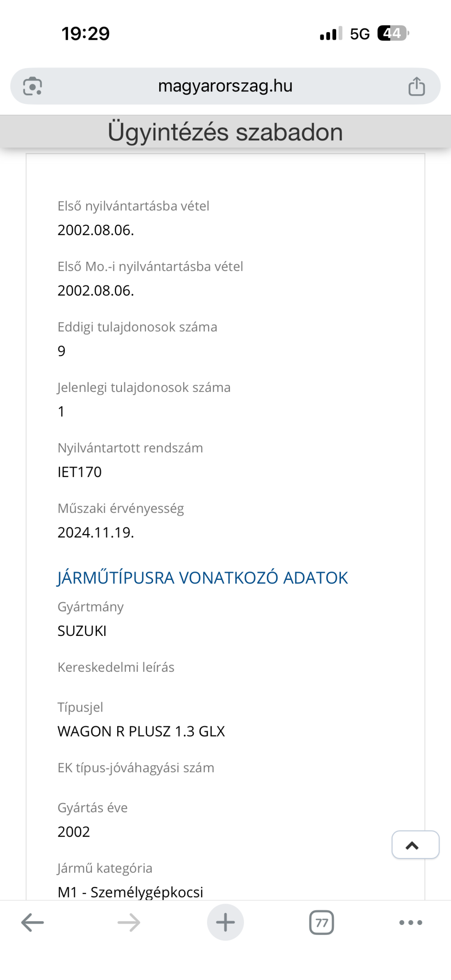The image size is (451, 980).
Task: Open the tab switcher showing 77
Action: click(322, 922)
